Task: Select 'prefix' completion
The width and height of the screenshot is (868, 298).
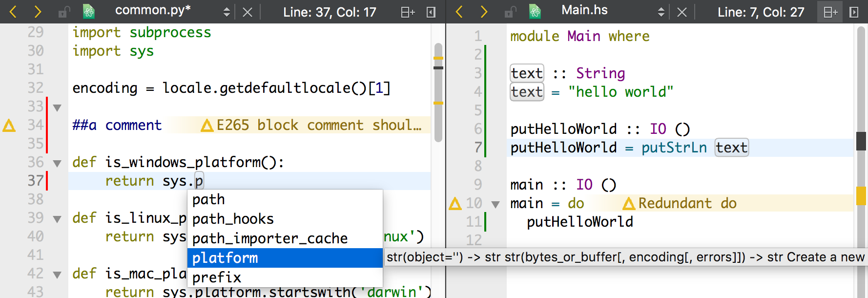Action: (285, 277)
